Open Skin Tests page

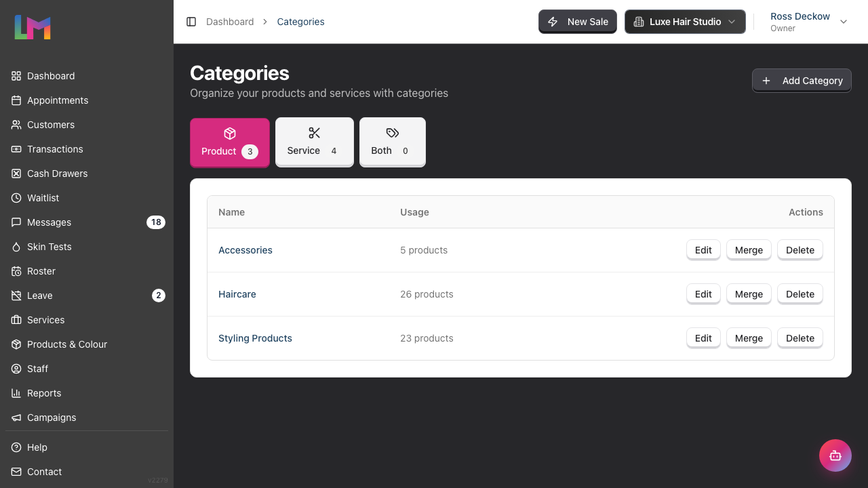click(x=87, y=247)
